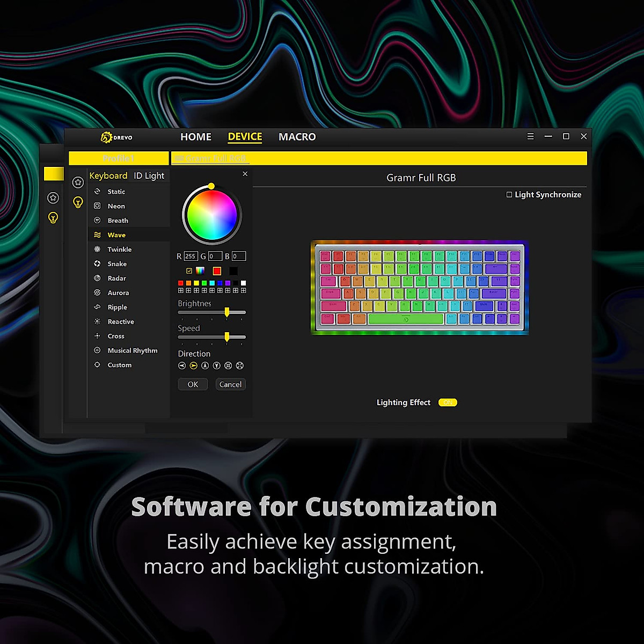Set wave direction to upward arrow
The height and width of the screenshot is (644, 644).
[x=205, y=366]
